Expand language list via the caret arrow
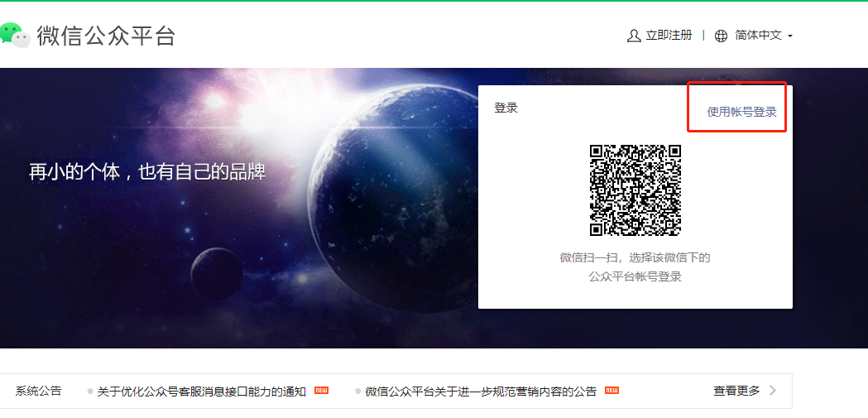This screenshot has height=418, width=868. point(790,36)
